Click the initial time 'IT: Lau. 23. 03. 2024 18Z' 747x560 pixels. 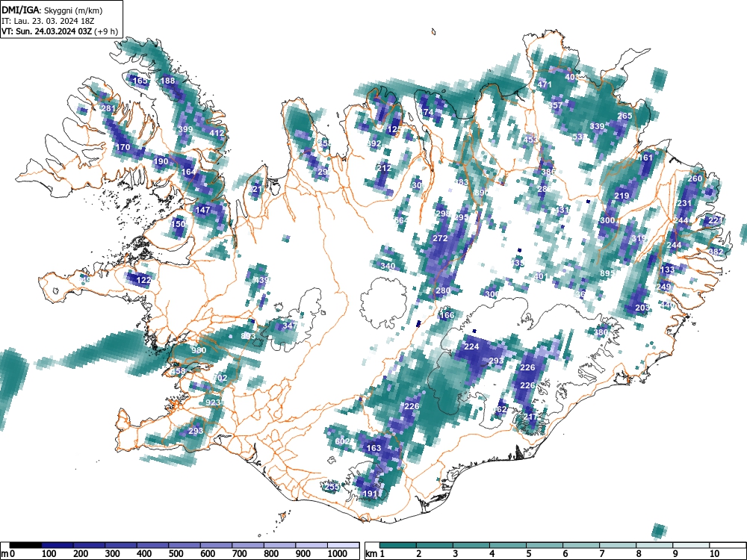click(x=49, y=21)
